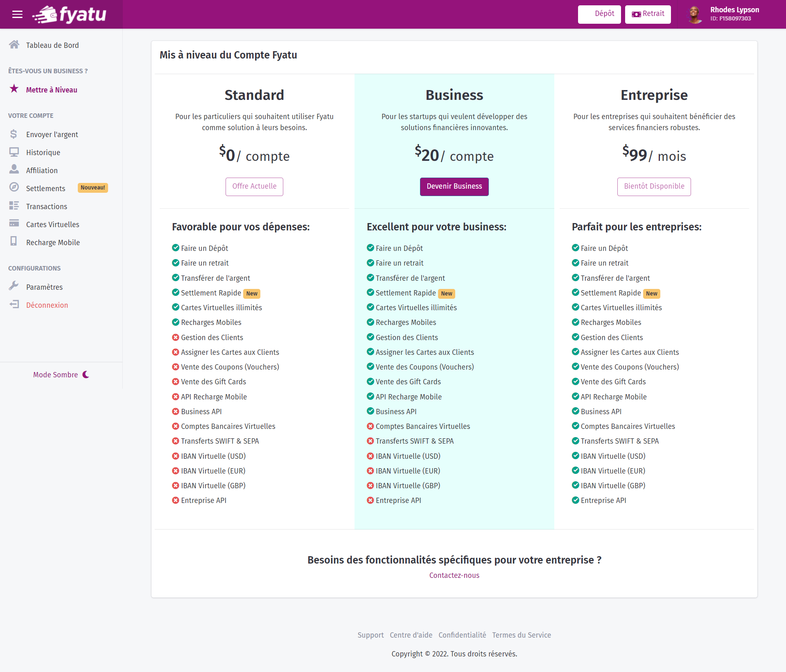Select Recharge Mobile in sidebar
The image size is (786, 672).
(53, 242)
